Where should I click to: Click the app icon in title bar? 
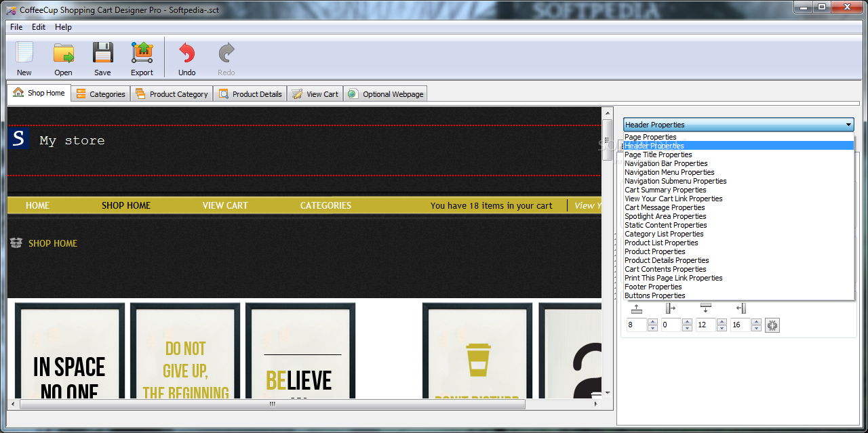point(11,10)
